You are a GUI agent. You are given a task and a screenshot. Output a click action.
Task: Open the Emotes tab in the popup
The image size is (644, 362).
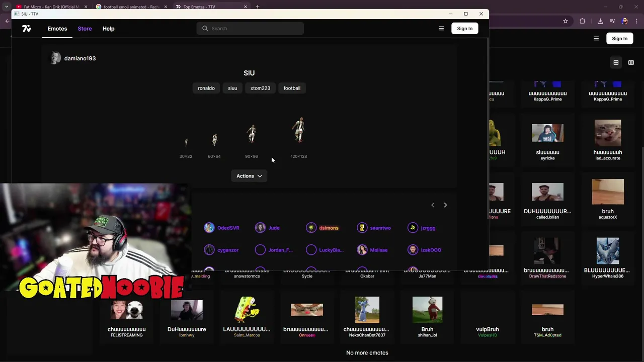pos(57,29)
